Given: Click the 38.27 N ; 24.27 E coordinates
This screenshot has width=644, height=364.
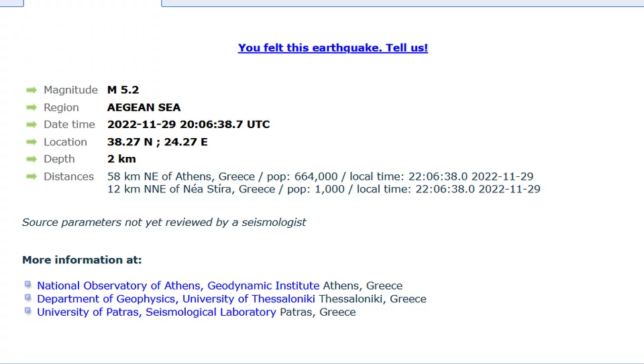Looking at the screenshot, I should coord(157,142).
